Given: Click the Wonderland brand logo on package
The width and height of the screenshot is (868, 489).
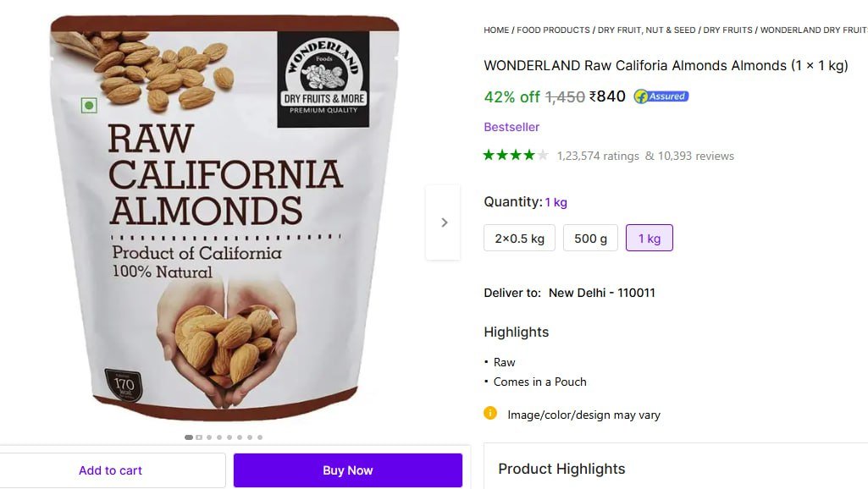Looking at the screenshot, I should 323,79.
